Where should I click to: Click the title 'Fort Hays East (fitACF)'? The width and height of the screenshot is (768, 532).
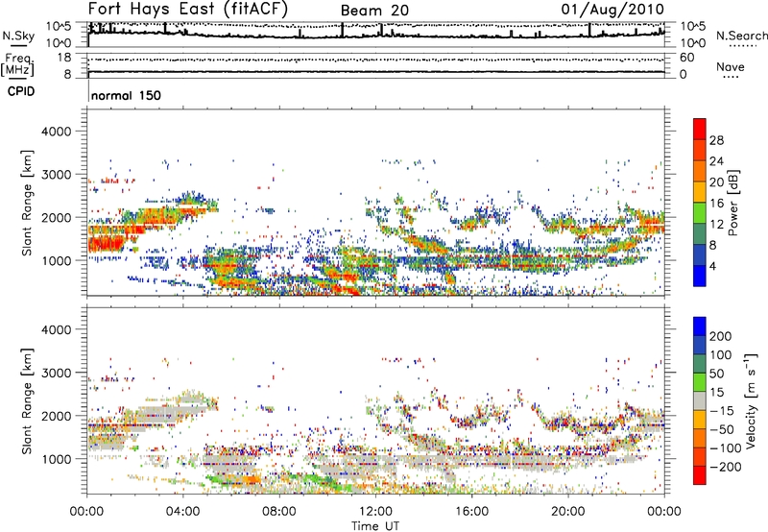tap(188, 9)
